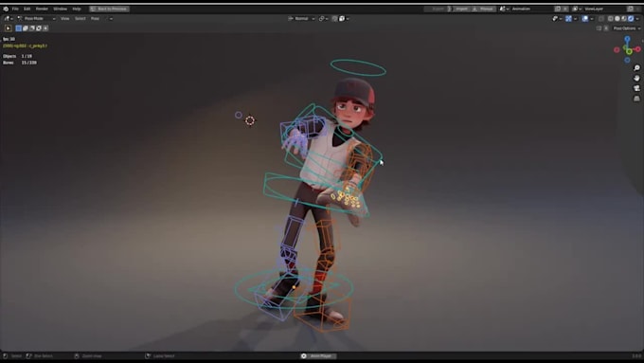Select the tweak tool play-arrow icon
This screenshot has width=644, height=363.
coord(8,28)
